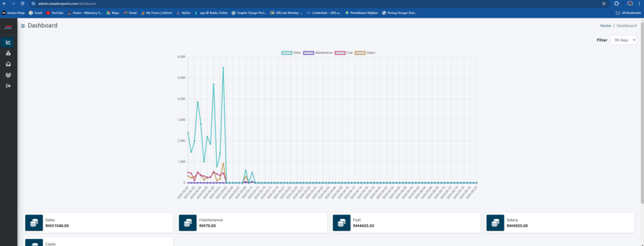The width and height of the screenshot is (644, 246).
Task: Open the money bag sidebar icon
Action: point(8,53)
